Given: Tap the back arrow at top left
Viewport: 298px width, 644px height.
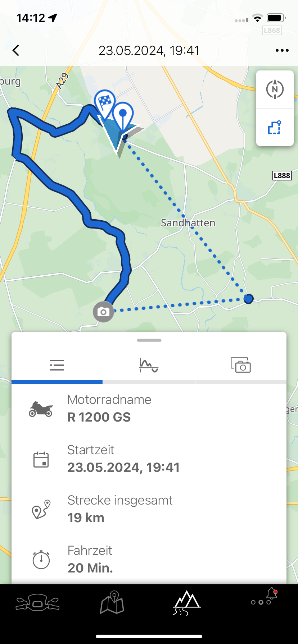Looking at the screenshot, I should (16, 50).
